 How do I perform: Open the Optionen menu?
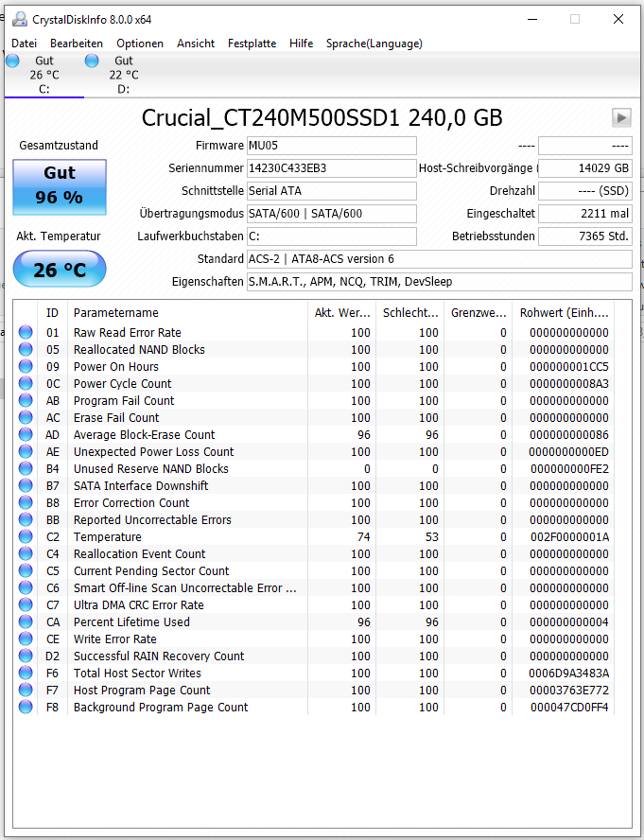point(140,44)
